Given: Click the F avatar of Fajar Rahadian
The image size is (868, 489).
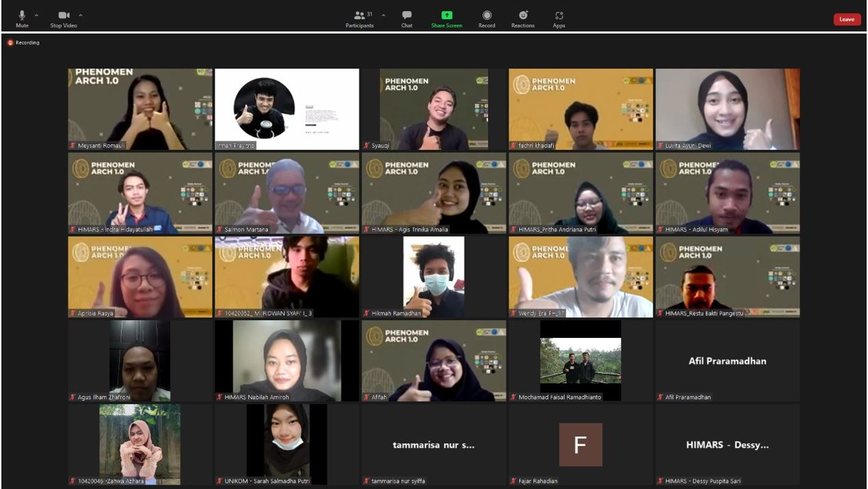Looking at the screenshot, I should 580,445.
